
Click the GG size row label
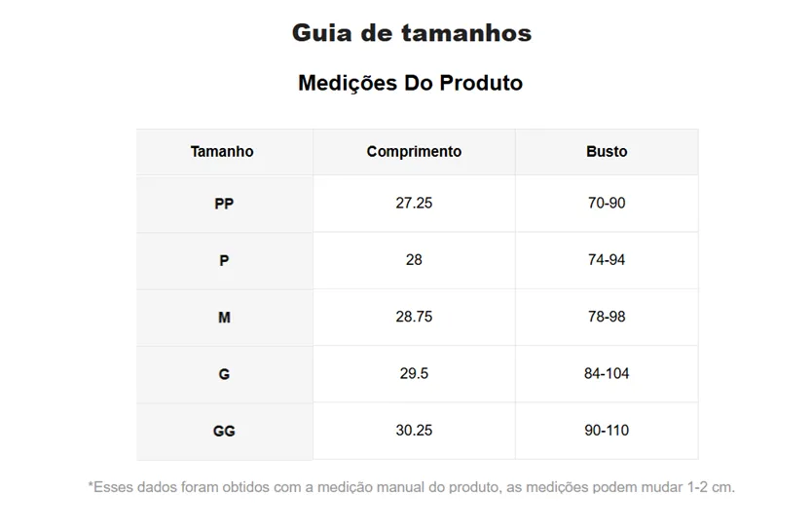(x=224, y=431)
